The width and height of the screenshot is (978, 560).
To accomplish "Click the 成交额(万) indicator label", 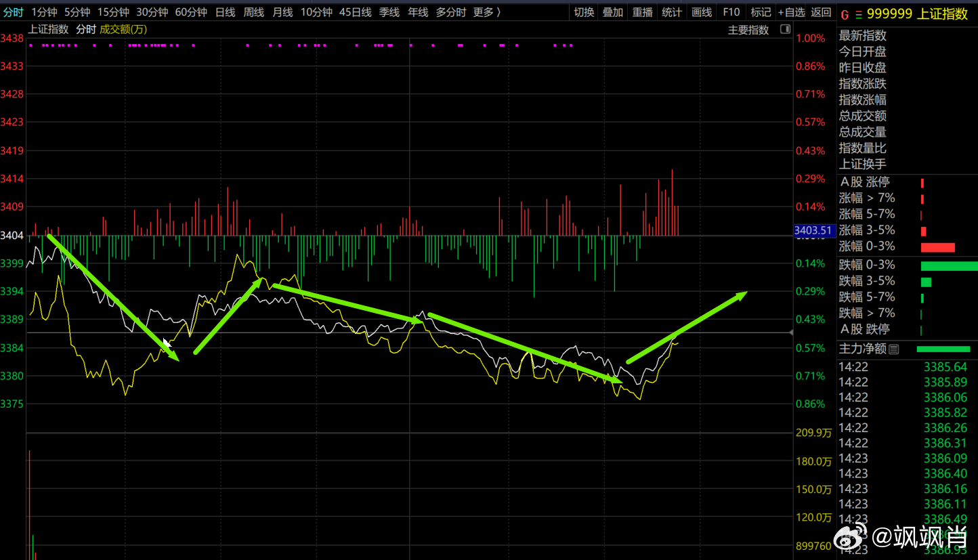I will (x=123, y=29).
